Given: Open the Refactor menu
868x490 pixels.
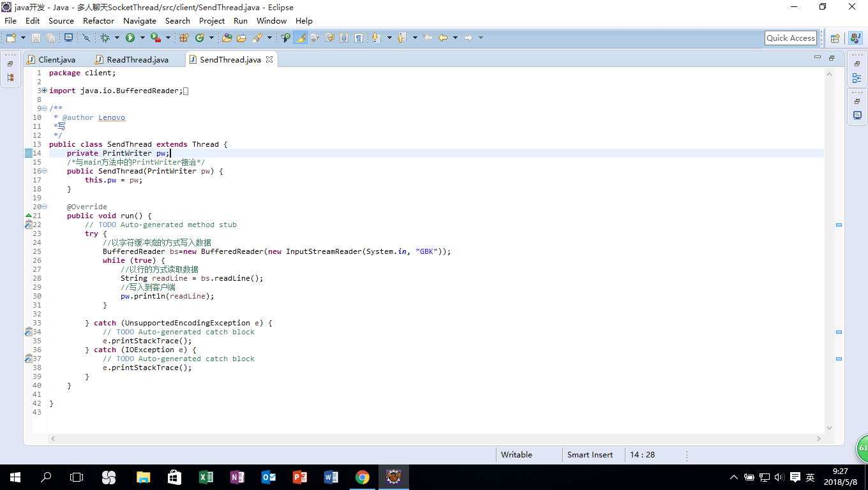Looking at the screenshot, I should pyautogui.click(x=98, y=20).
